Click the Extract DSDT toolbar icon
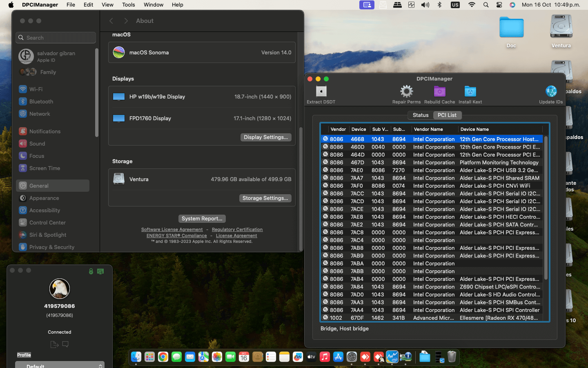Image resolution: width=588 pixels, height=368 pixels. 321,92
